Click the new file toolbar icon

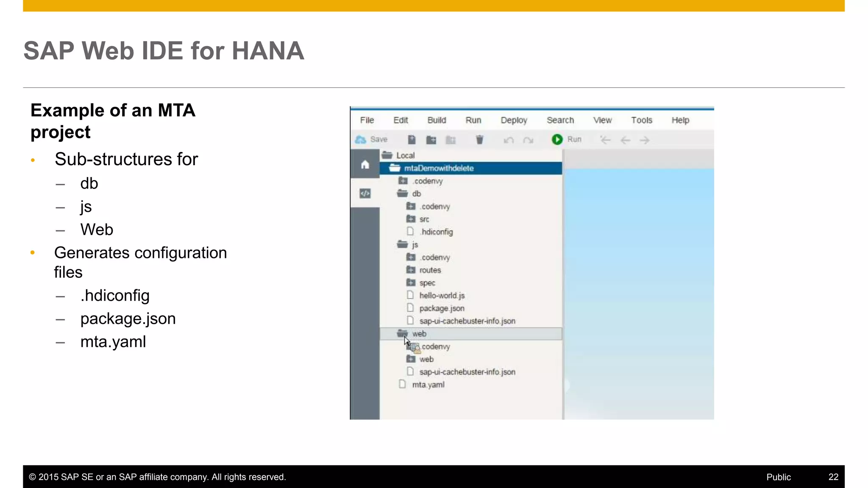click(412, 140)
